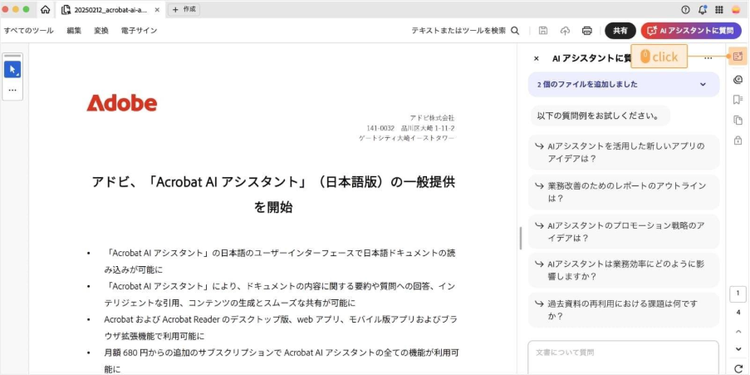Open the 編集 menu

[74, 31]
